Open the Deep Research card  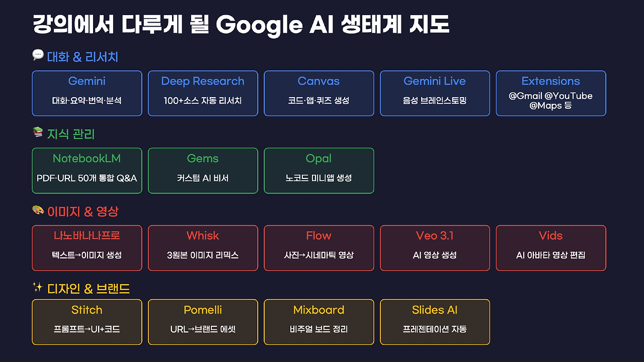[x=203, y=94]
